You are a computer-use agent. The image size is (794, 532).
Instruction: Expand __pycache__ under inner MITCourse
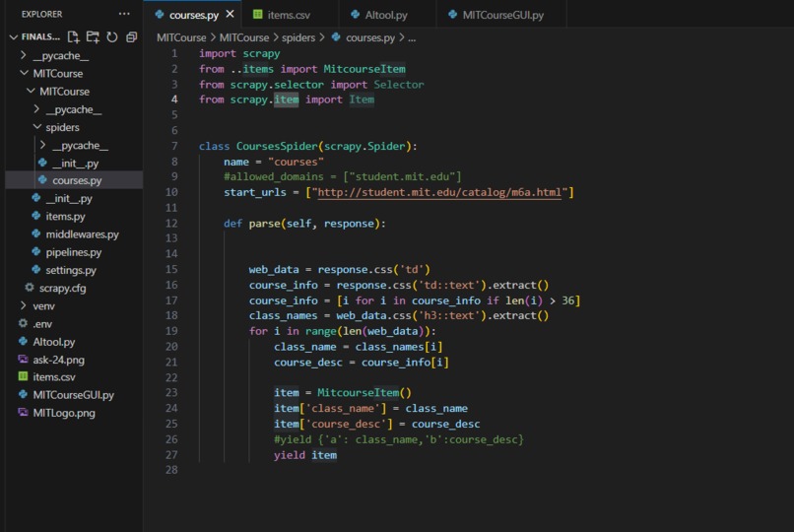coord(36,108)
